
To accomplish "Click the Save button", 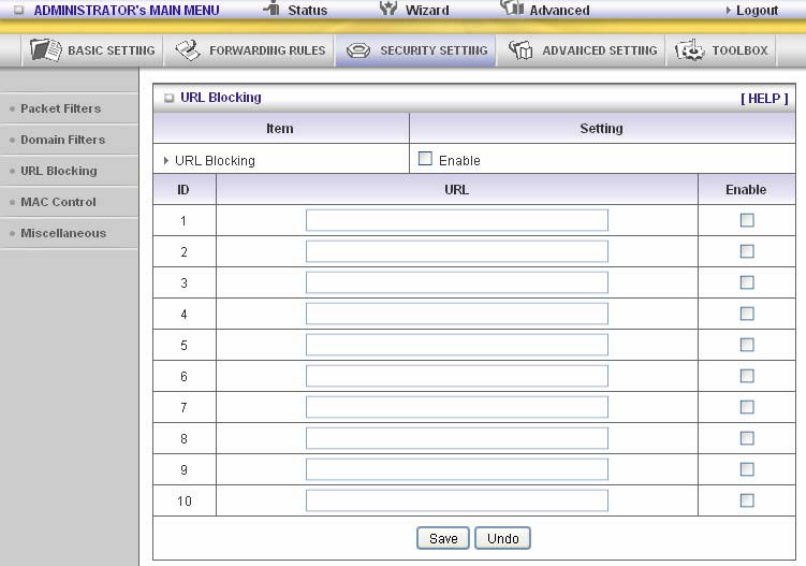I will click(x=443, y=538).
